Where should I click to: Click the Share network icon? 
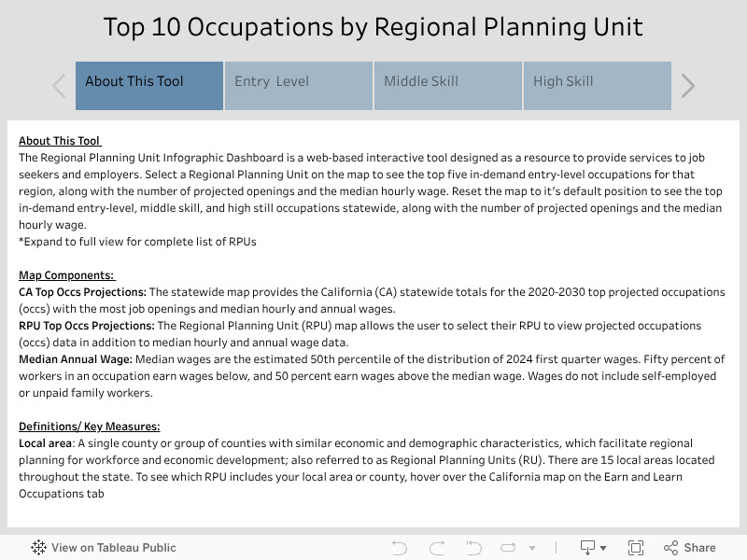pos(670,548)
